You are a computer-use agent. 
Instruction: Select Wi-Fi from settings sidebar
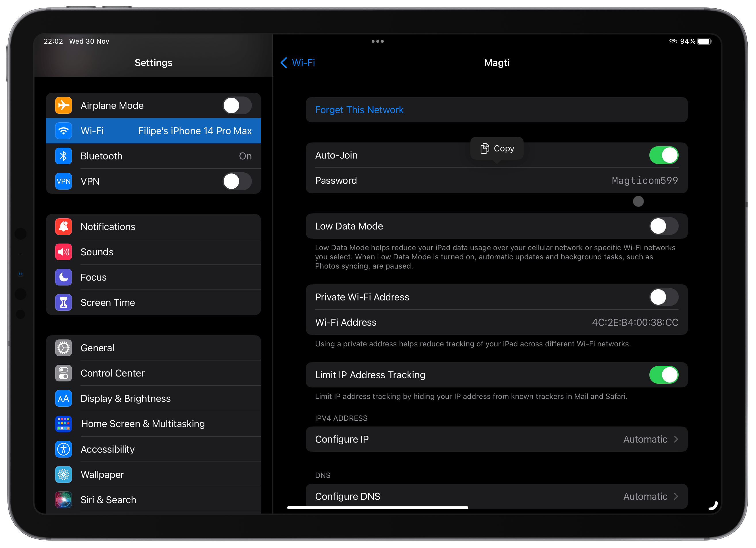pyautogui.click(x=155, y=130)
